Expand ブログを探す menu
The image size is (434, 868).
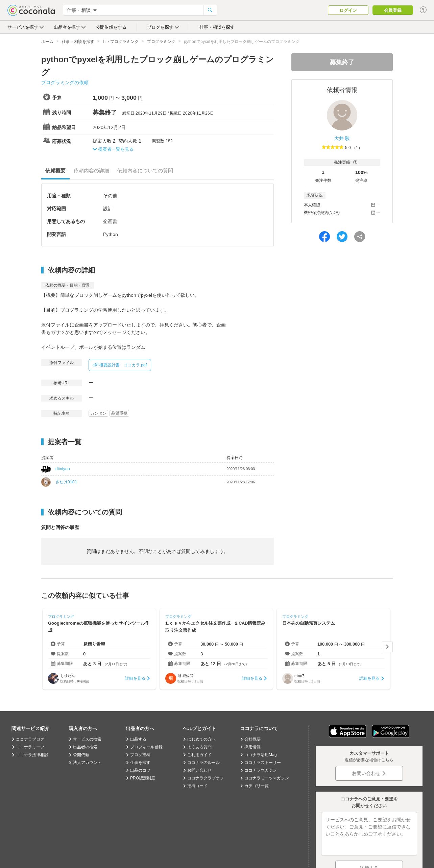pos(163,27)
